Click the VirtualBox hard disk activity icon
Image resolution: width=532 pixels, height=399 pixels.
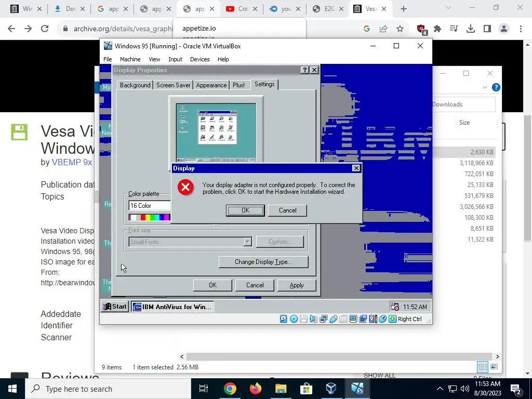point(283,319)
